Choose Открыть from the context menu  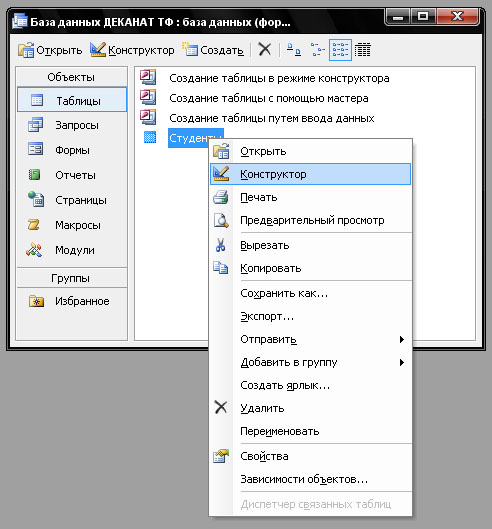(x=310, y=151)
